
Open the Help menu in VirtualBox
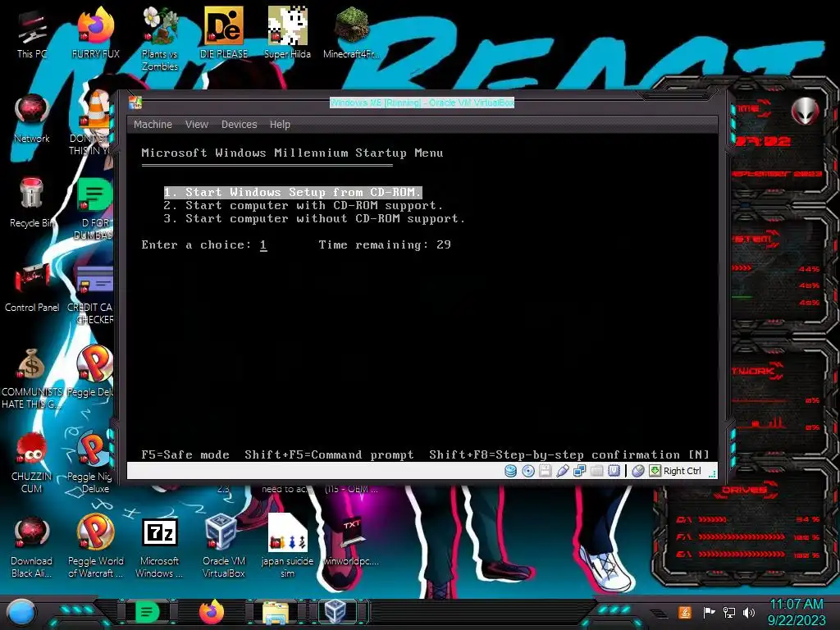[x=280, y=125]
